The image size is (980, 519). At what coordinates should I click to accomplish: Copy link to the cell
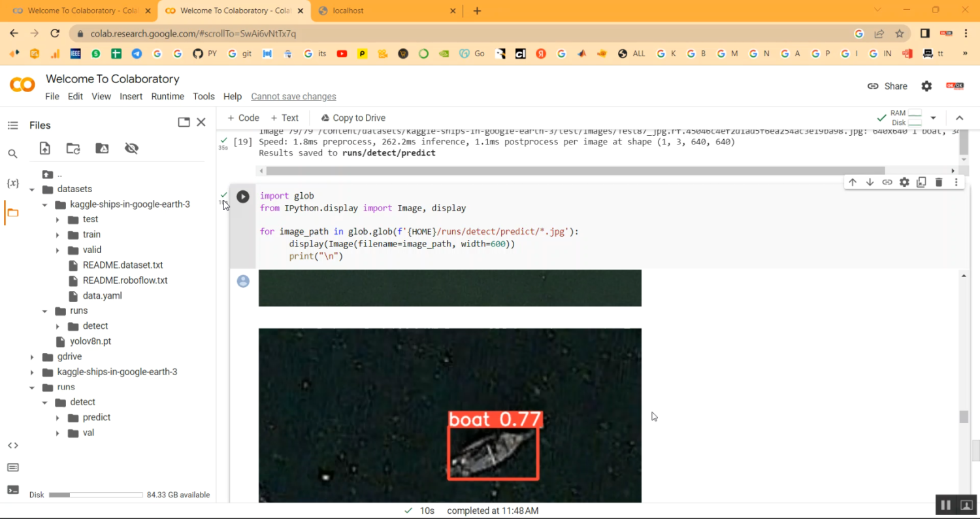coord(887,182)
